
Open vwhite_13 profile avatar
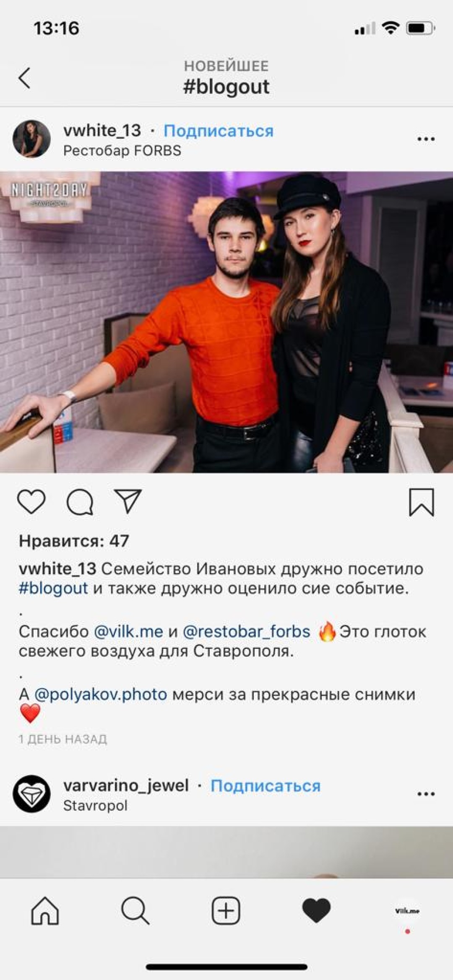(x=31, y=139)
